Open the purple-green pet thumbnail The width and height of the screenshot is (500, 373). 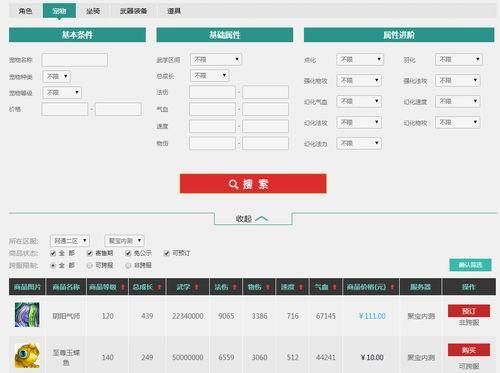27,315
